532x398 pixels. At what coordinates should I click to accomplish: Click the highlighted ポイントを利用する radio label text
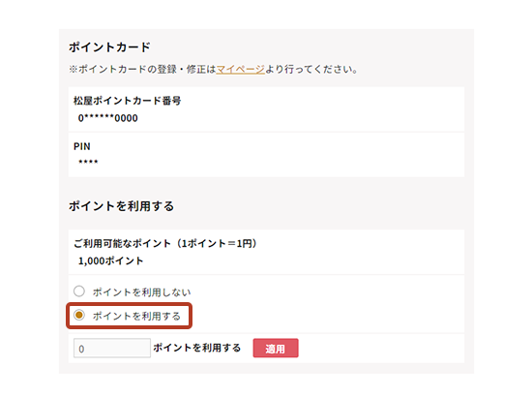tap(136, 316)
